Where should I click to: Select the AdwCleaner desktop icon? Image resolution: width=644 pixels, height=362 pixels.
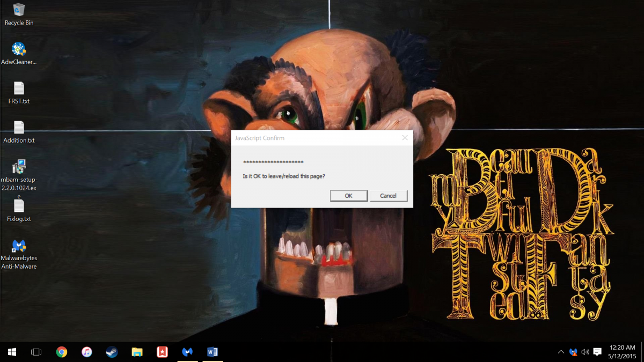19,54
